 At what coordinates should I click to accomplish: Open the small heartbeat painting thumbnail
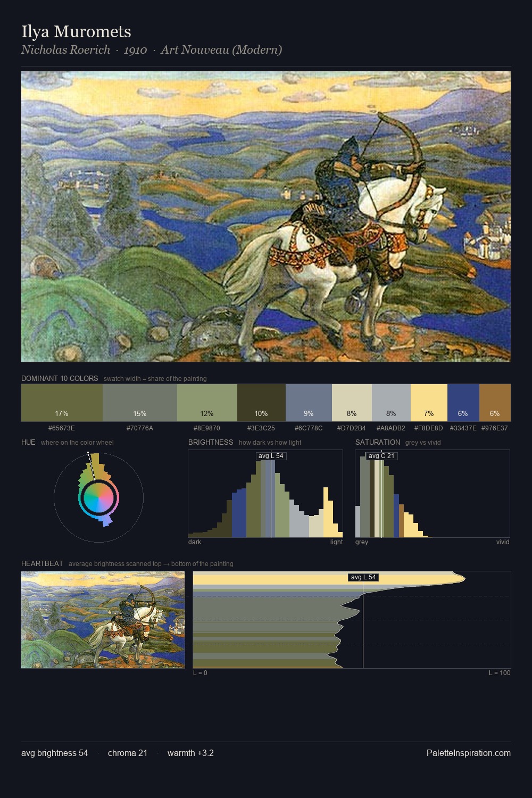click(103, 620)
